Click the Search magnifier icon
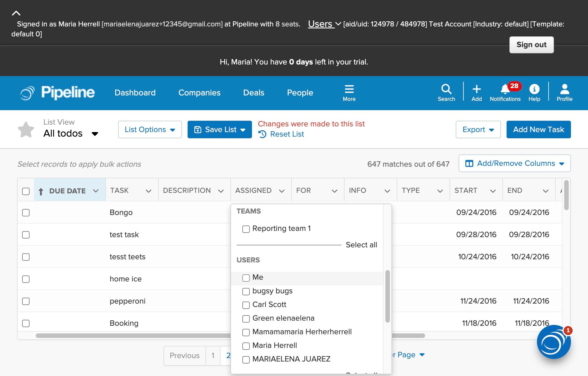Image resolution: width=588 pixels, height=376 pixels. (x=446, y=89)
